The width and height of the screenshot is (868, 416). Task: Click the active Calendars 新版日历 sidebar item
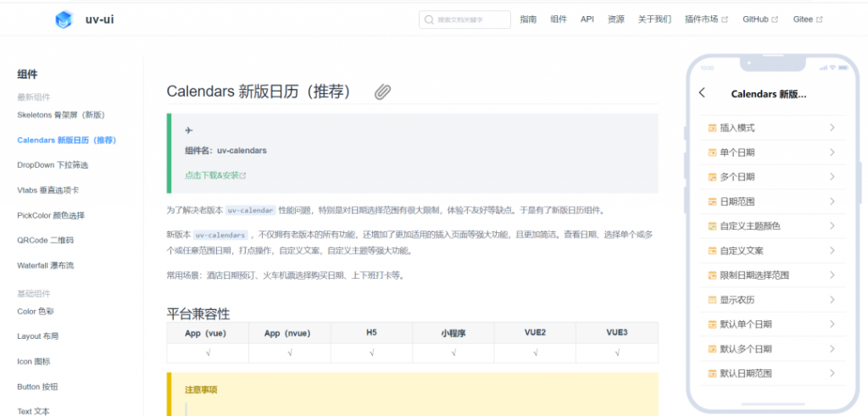click(67, 140)
